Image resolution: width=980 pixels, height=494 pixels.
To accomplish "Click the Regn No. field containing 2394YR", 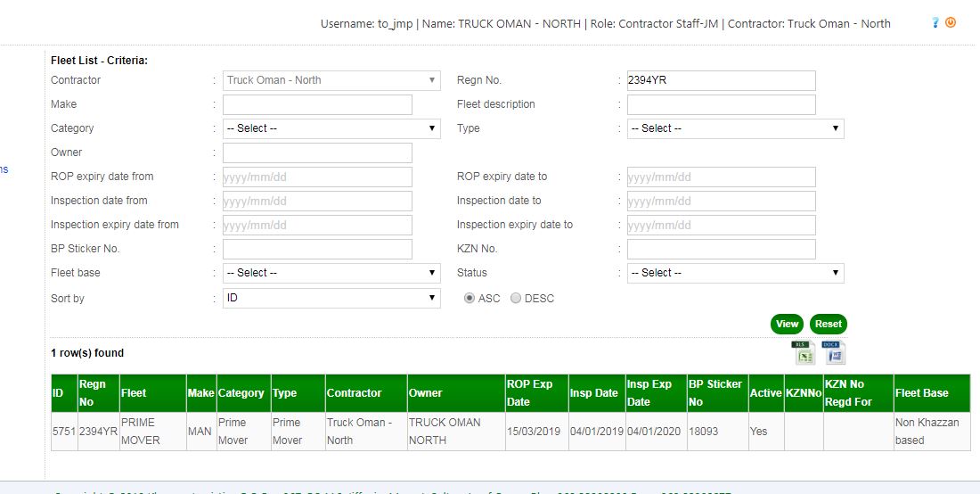I will pos(721,80).
